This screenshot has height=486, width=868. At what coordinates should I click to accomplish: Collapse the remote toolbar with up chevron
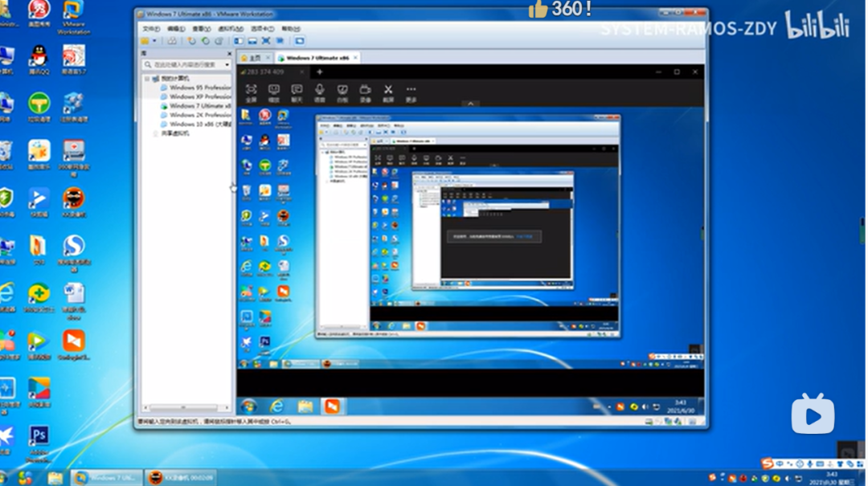(470, 104)
